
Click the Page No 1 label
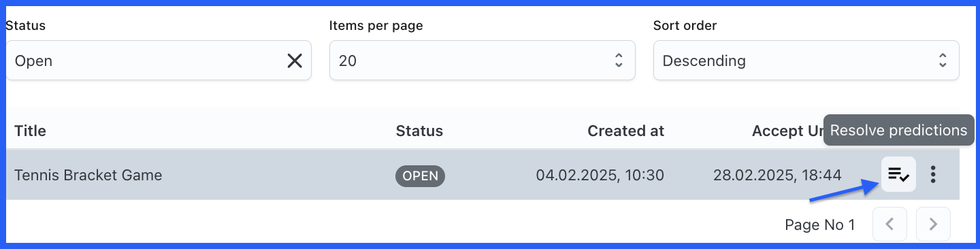820,225
